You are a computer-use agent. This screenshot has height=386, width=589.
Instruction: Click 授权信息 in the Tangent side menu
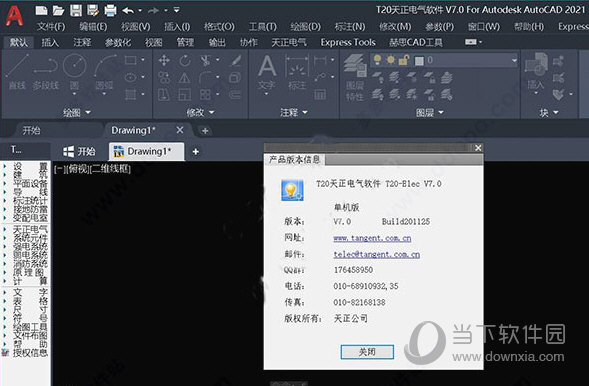click(x=30, y=353)
